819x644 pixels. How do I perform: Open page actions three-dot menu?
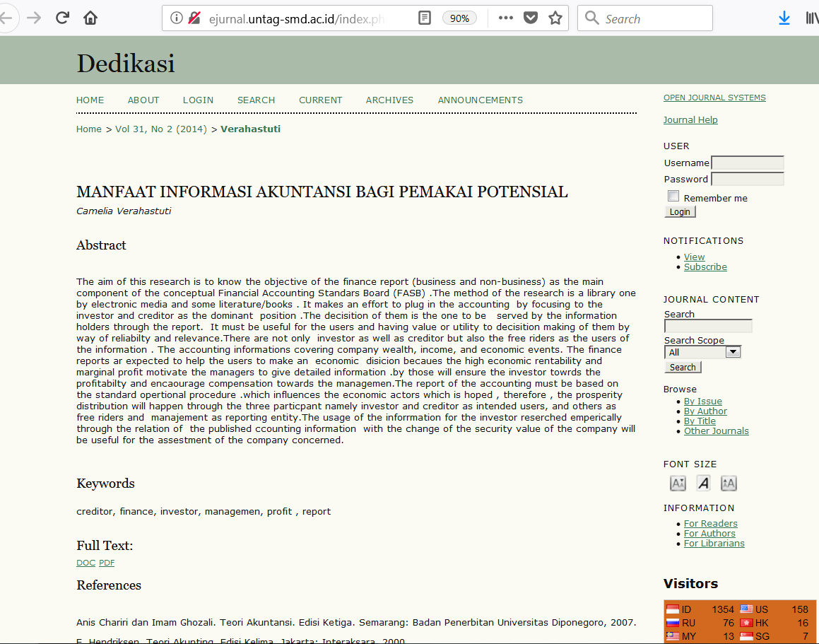pos(505,18)
